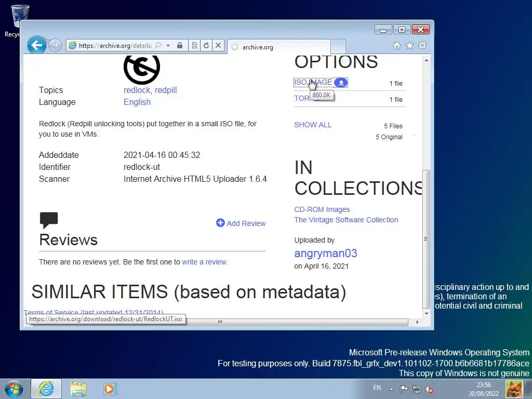Click the blue download icon beside ISO IMAGE
532x399 pixels.
(341, 83)
